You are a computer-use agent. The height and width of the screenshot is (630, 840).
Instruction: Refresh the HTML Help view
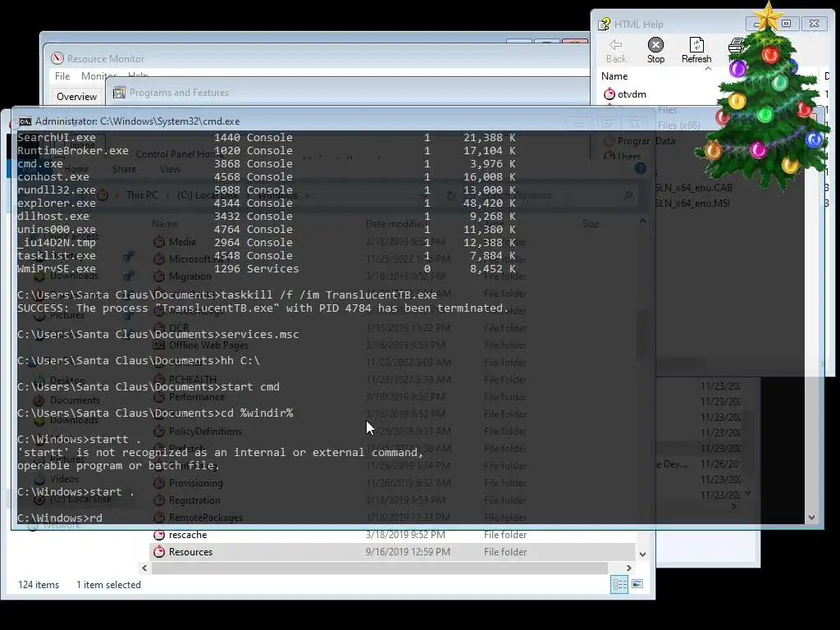pos(696,51)
